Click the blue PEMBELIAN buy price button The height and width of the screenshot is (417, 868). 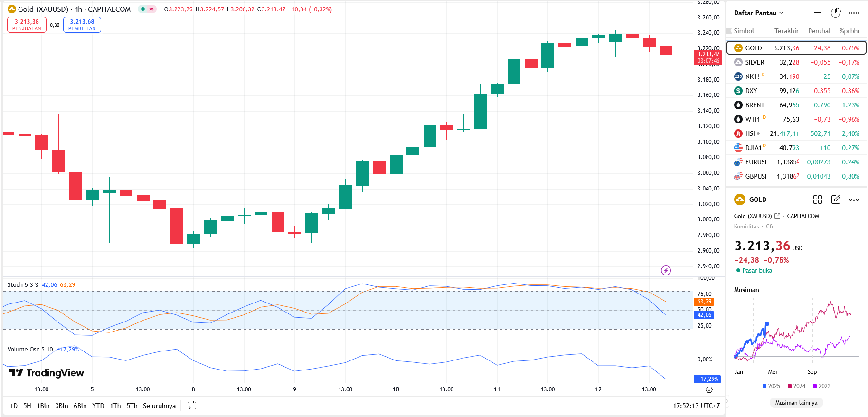tap(82, 25)
